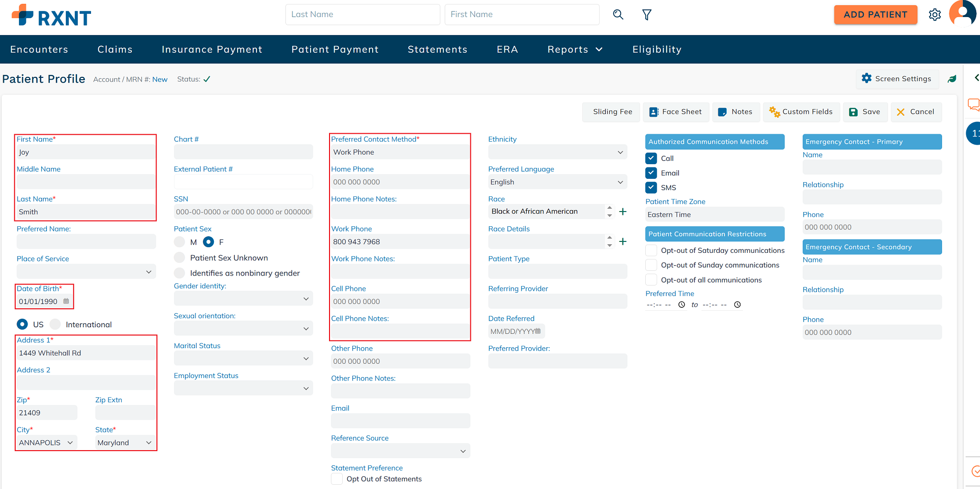Click the Preferred Time end clock icon
The height and width of the screenshot is (489, 980).
(x=737, y=305)
